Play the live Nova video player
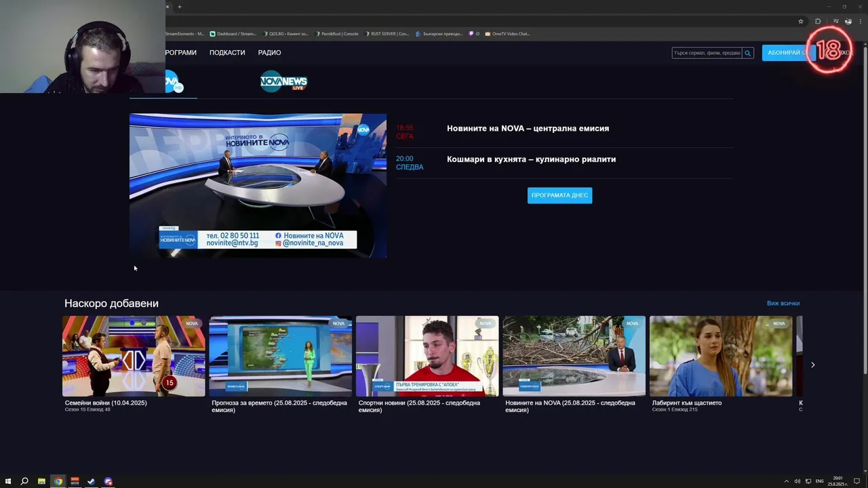Screen dimensions: 868x488 point(258,186)
